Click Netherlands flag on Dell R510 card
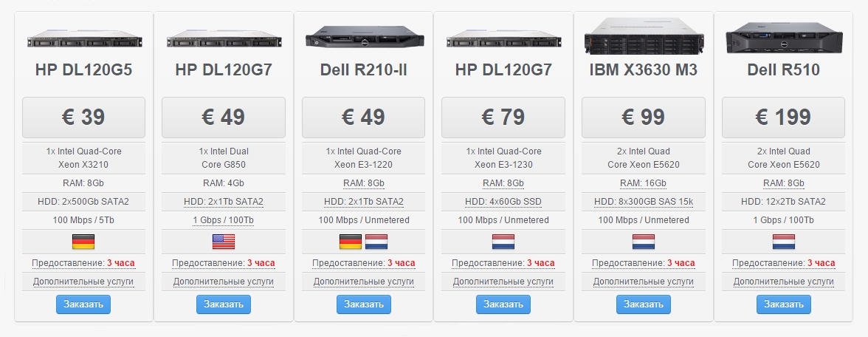This screenshot has width=868, height=337. tap(784, 242)
